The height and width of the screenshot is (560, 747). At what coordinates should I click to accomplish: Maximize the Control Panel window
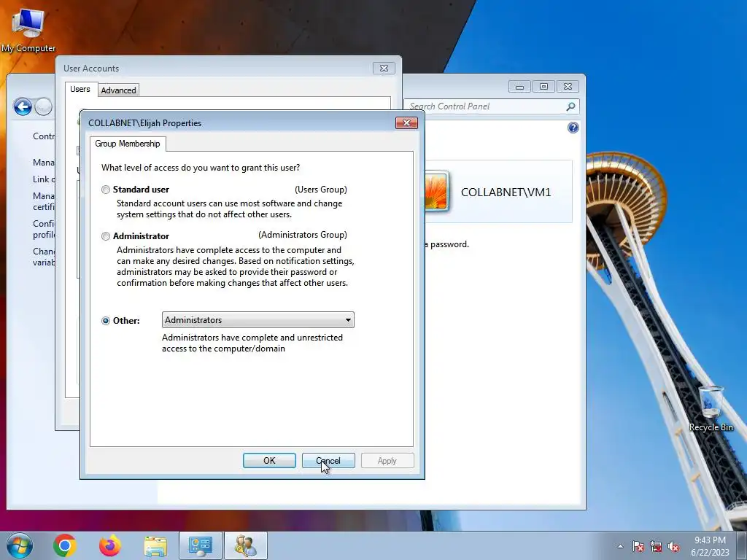pos(543,87)
